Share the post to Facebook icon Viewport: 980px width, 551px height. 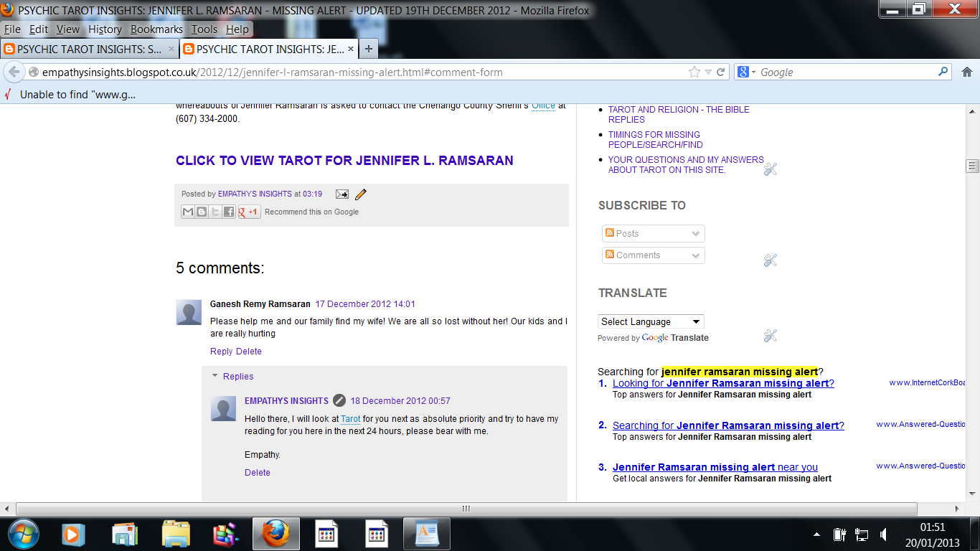tap(229, 212)
